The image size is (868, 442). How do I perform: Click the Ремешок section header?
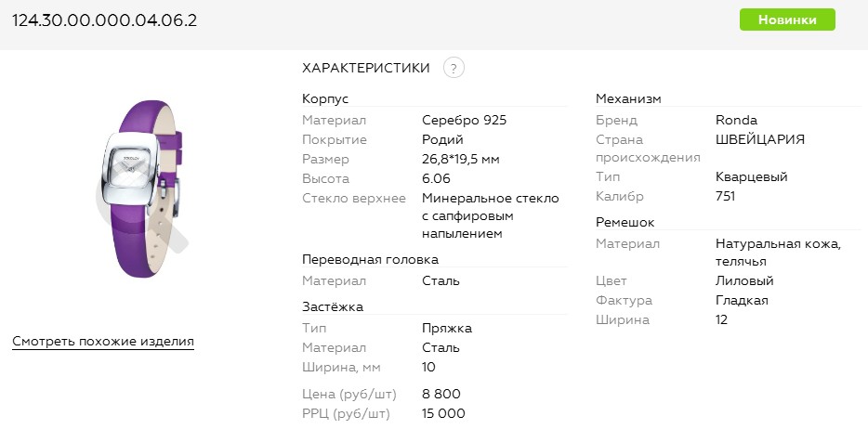(x=625, y=222)
